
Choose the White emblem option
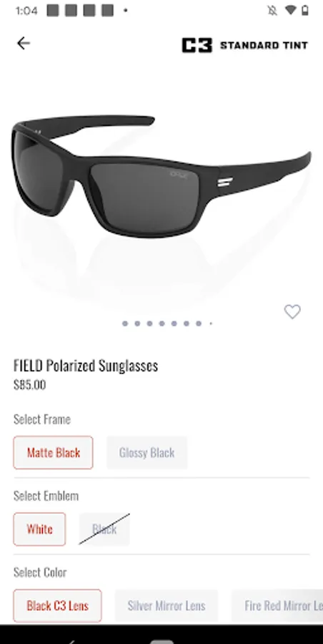tap(39, 529)
